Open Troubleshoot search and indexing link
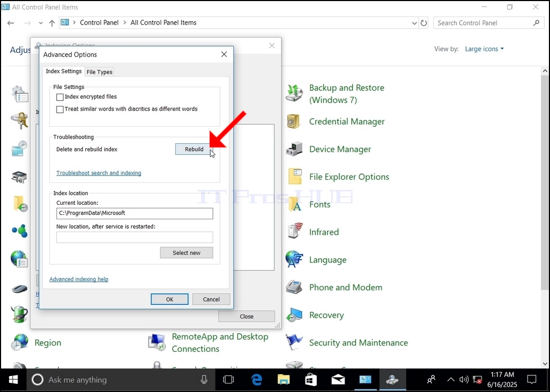Image resolution: width=550 pixels, height=392 pixels. pyautogui.click(x=98, y=173)
